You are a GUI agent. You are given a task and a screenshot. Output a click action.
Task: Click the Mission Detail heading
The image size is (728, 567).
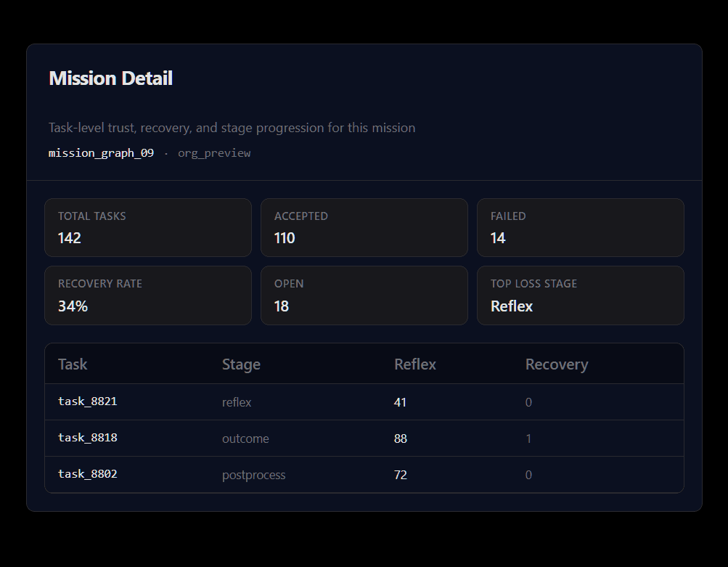(x=110, y=78)
